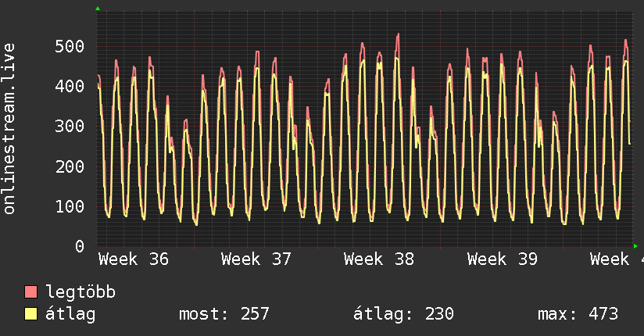Click the átlag legend label
The image size is (644, 336).
(x=70, y=314)
